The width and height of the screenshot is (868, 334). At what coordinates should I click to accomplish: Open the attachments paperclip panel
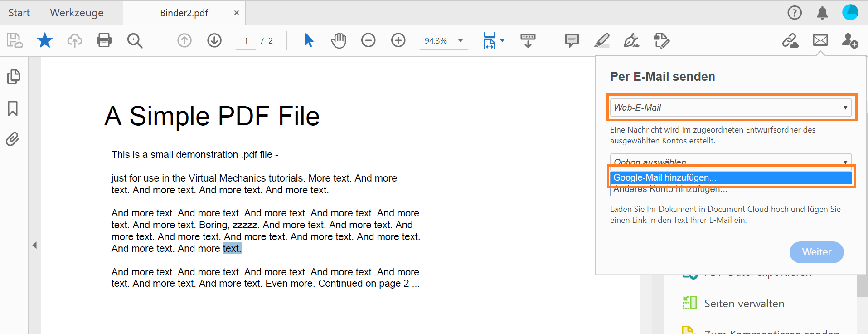tap(13, 139)
